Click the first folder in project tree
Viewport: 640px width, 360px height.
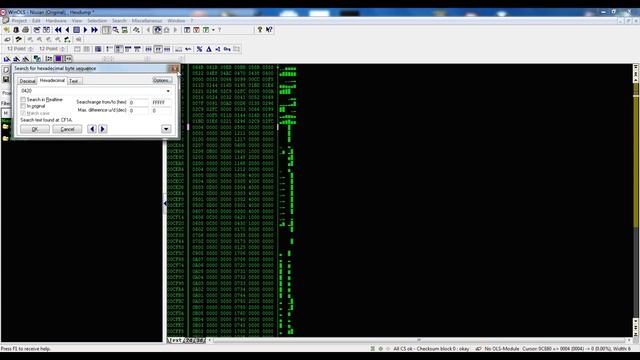6,127
